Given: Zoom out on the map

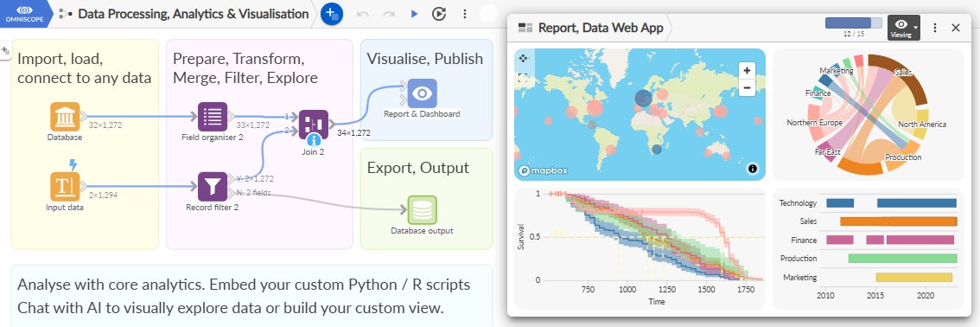Looking at the screenshot, I should click(747, 87).
